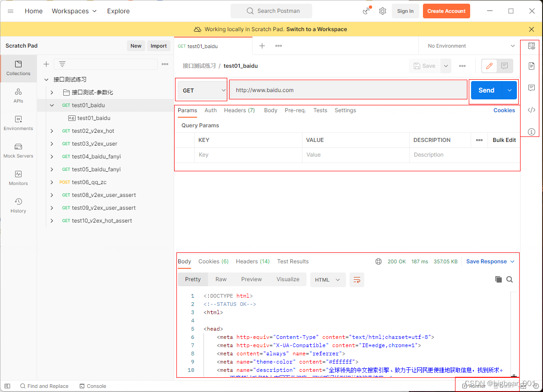The height and width of the screenshot is (392, 543).
Task: Open Monitors in sidebar
Action: 18,178
